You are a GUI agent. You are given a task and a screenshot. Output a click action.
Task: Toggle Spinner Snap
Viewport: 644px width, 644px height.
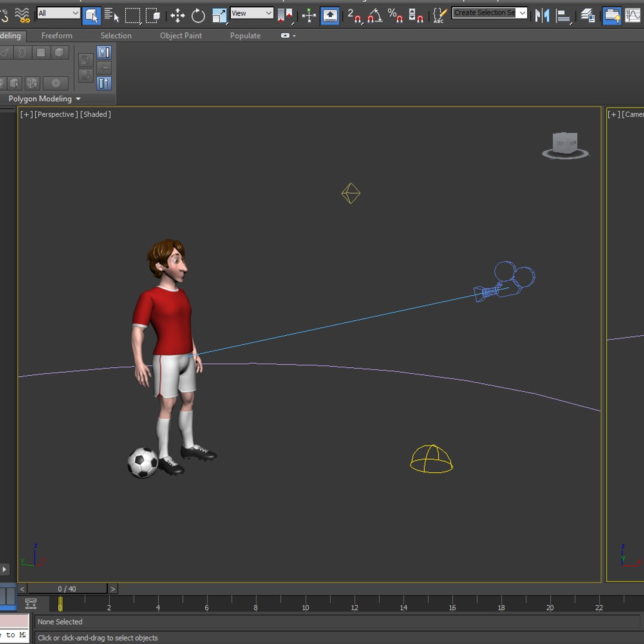(x=416, y=16)
